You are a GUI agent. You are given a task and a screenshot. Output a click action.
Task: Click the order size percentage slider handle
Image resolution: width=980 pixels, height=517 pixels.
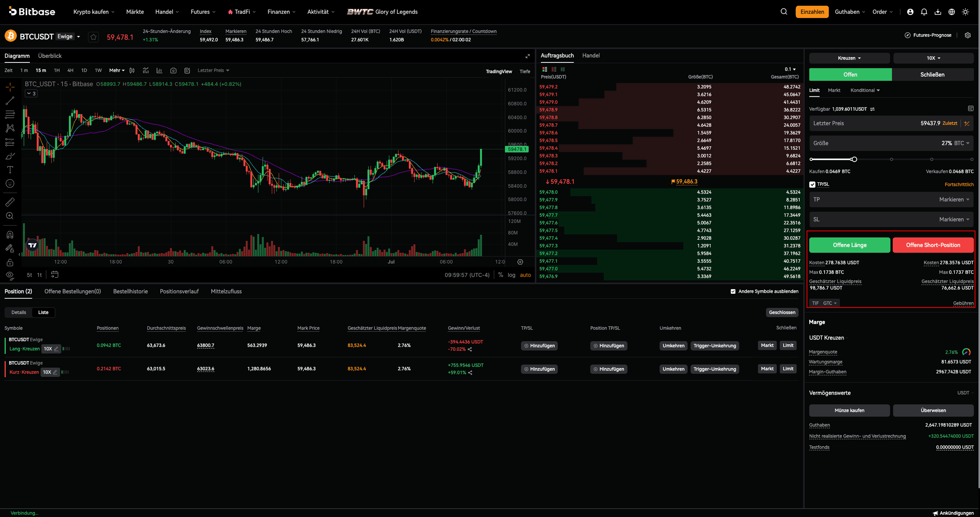point(854,159)
